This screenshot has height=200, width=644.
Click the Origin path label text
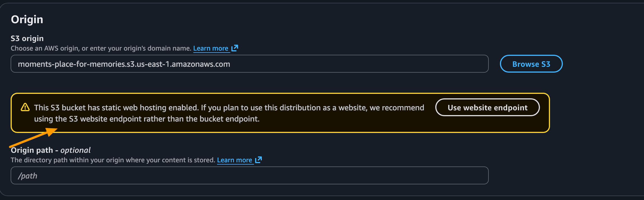(x=32, y=150)
